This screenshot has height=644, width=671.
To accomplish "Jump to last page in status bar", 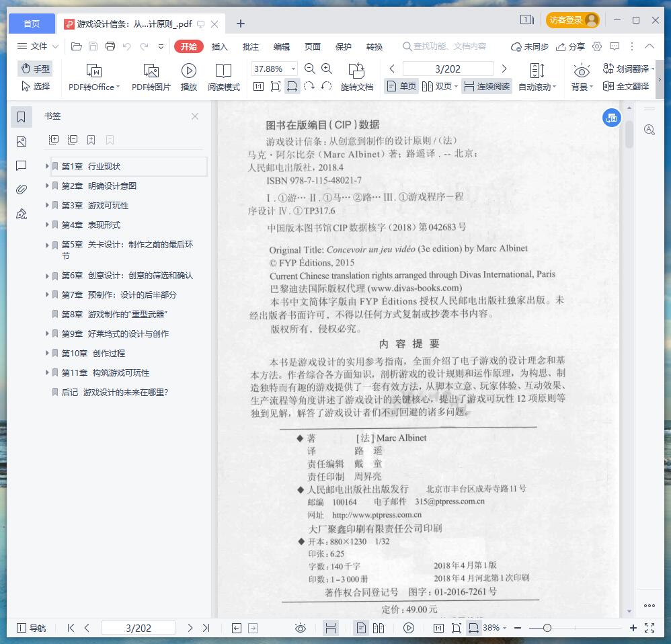I will [x=206, y=628].
